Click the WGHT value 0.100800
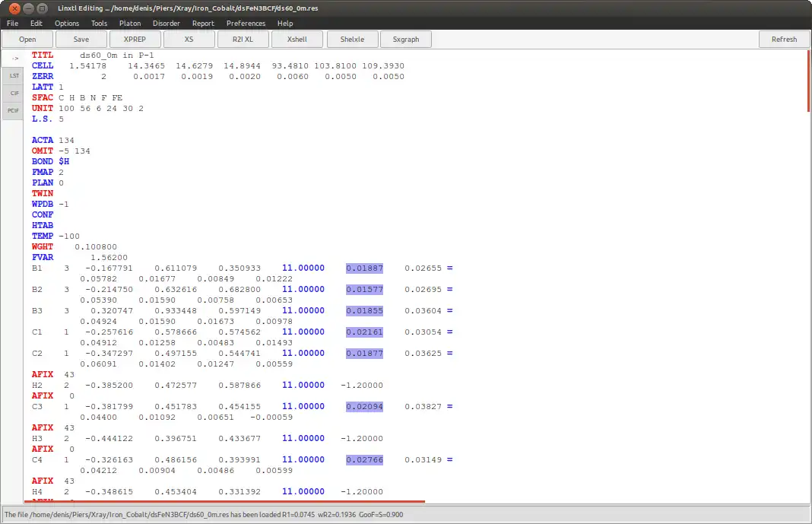The width and height of the screenshot is (812, 524). (96, 247)
